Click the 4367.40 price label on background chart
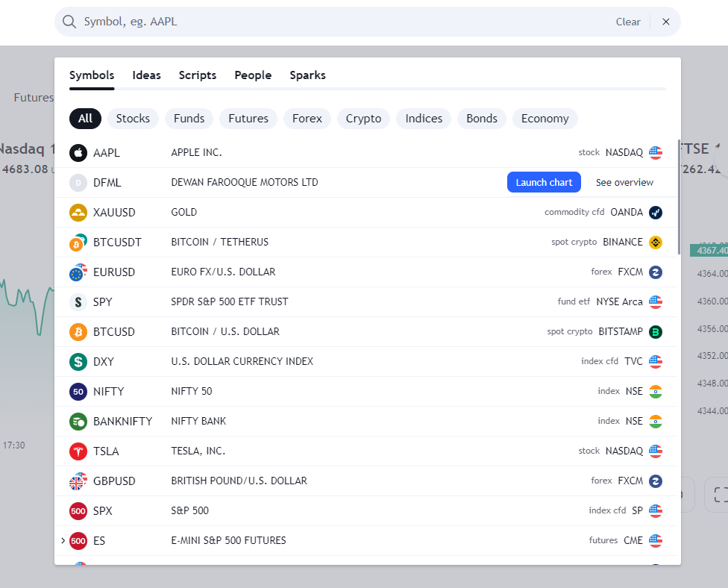The height and width of the screenshot is (588, 728). click(709, 250)
